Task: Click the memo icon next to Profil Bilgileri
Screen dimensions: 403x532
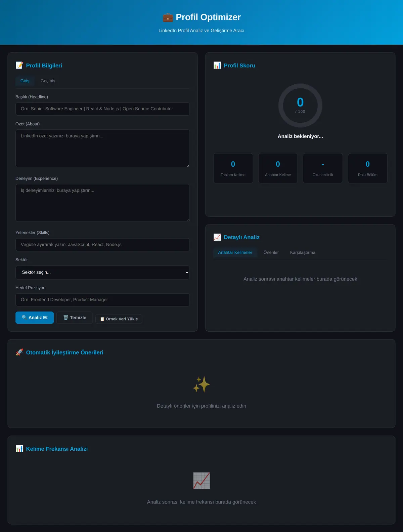Action: (19, 65)
